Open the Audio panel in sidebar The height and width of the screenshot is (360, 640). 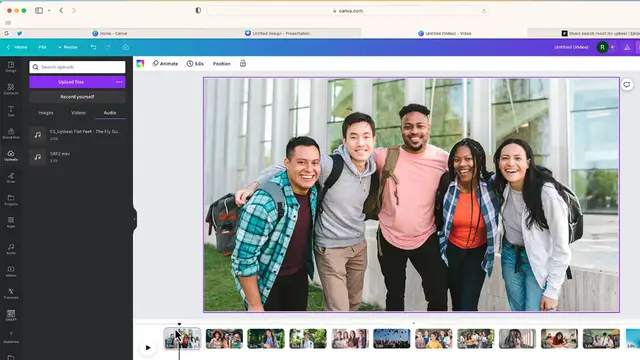click(11, 249)
